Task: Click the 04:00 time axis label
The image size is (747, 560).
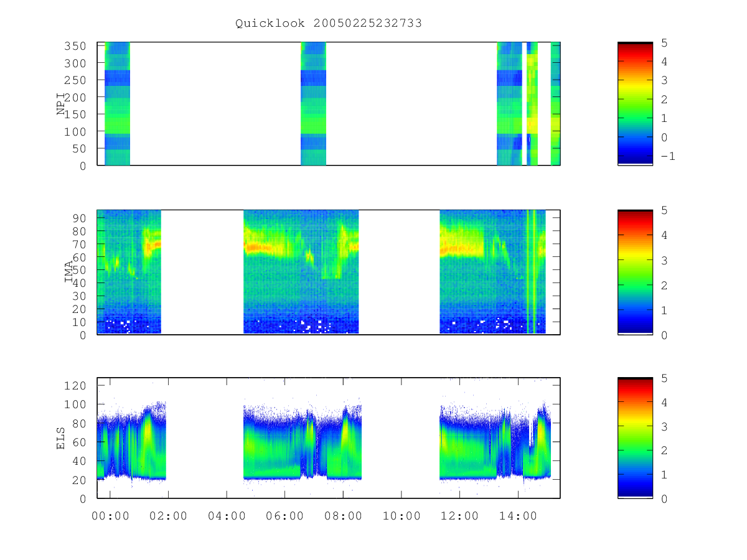Action: [x=227, y=515]
